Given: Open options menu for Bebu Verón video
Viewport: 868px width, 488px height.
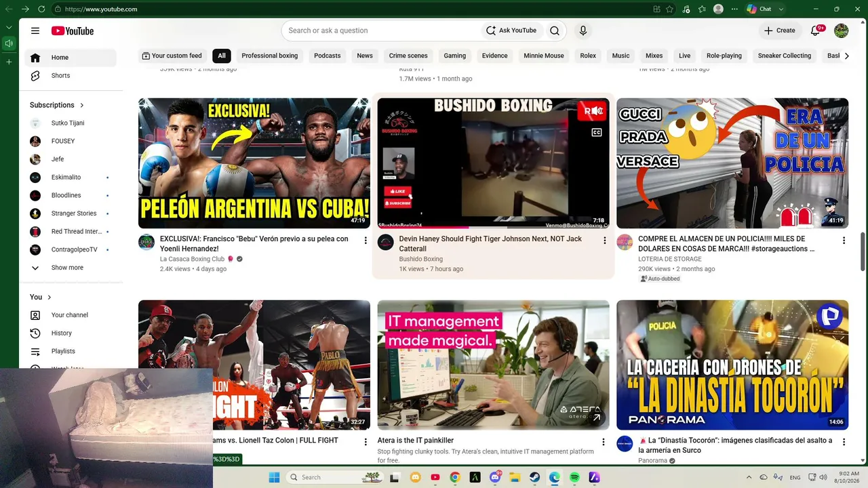Looking at the screenshot, I should click(366, 241).
